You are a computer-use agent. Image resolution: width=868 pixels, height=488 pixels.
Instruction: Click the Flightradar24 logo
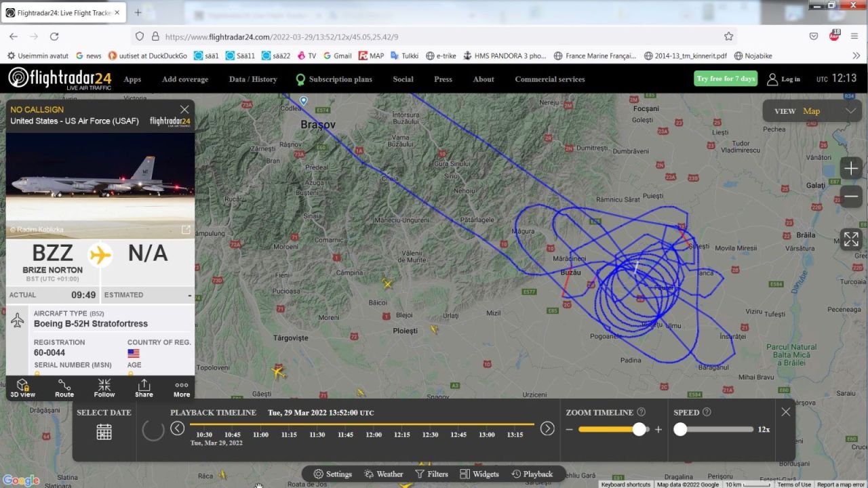(x=60, y=79)
